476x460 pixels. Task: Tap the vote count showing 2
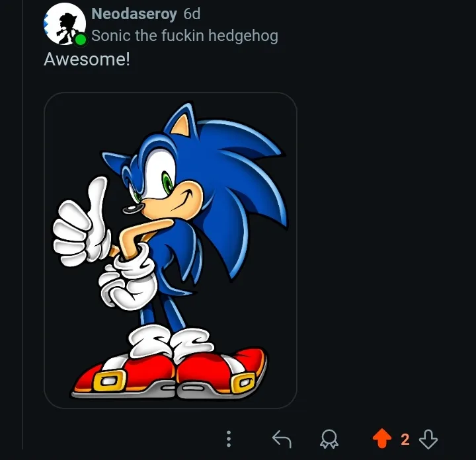[405, 439]
